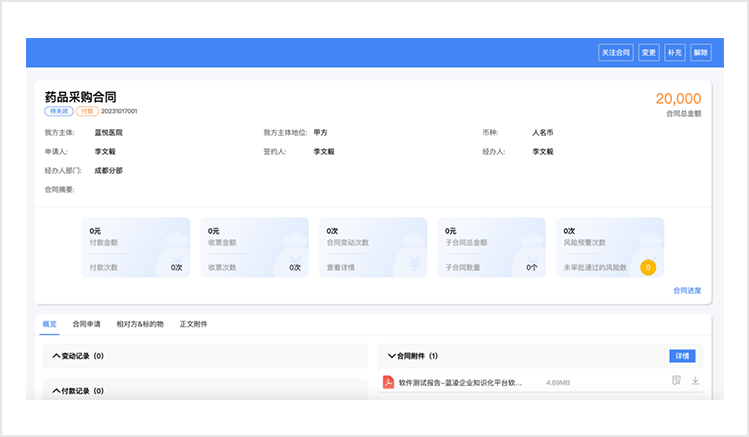
Task: Collapse the 合同附件 section
Action: click(x=392, y=355)
